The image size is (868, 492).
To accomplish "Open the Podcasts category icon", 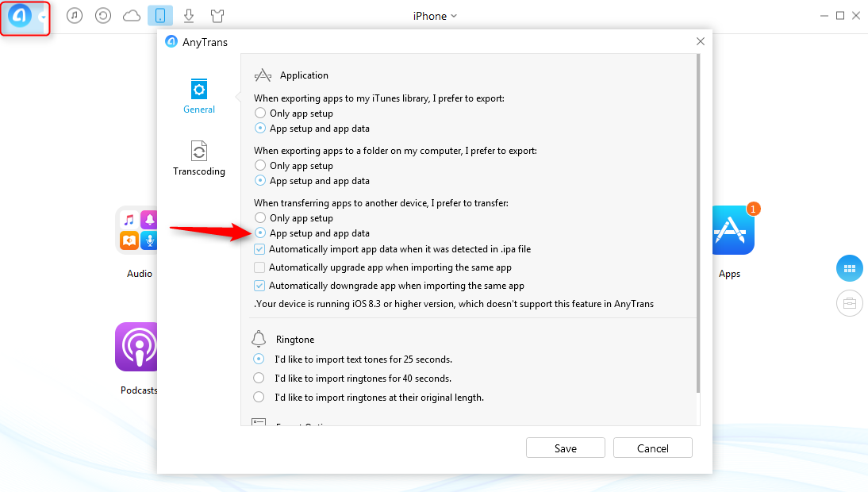I will tap(136, 347).
